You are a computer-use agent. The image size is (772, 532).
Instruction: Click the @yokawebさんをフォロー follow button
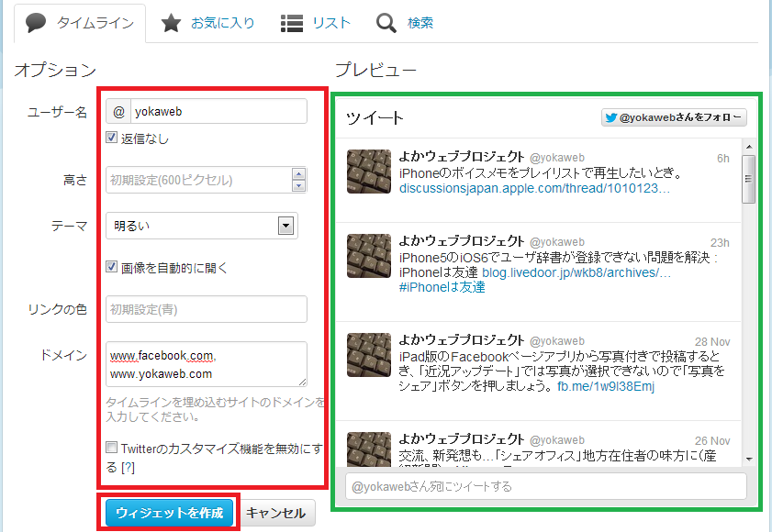click(674, 117)
